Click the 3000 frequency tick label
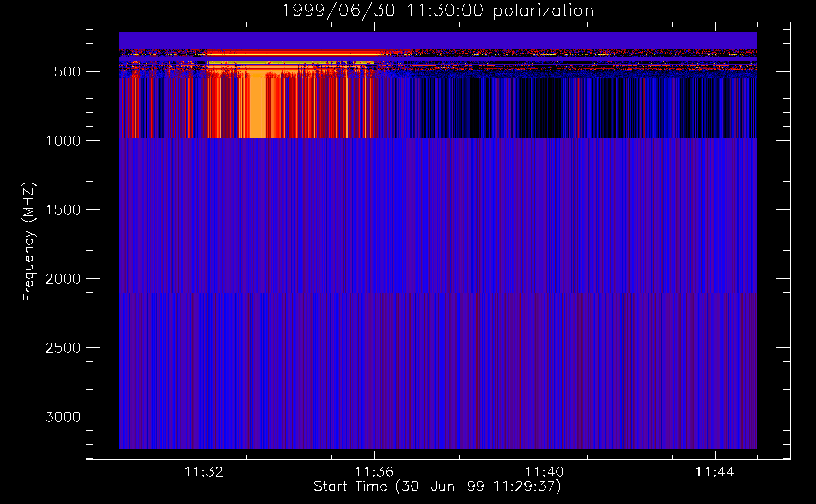816x504 pixels. pyautogui.click(x=63, y=417)
